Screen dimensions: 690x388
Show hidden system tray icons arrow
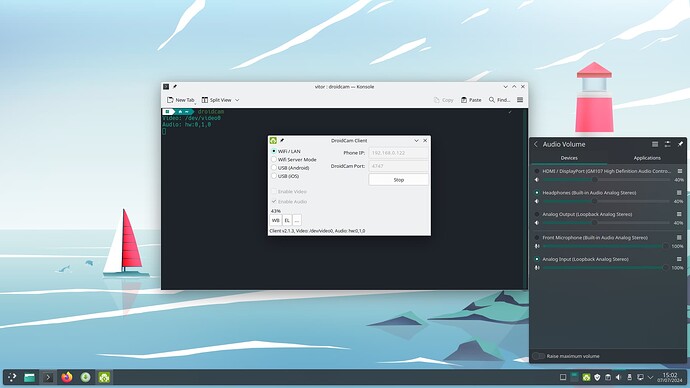coord(650,377)
